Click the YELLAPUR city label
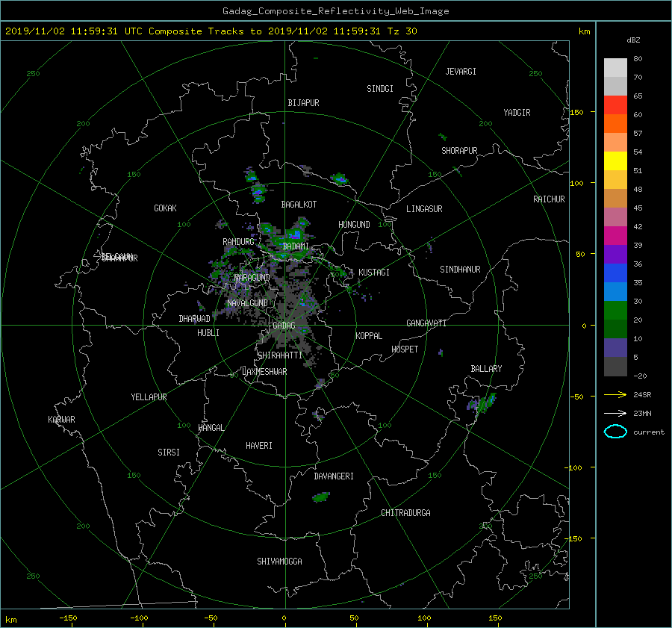 coord(149,397)
